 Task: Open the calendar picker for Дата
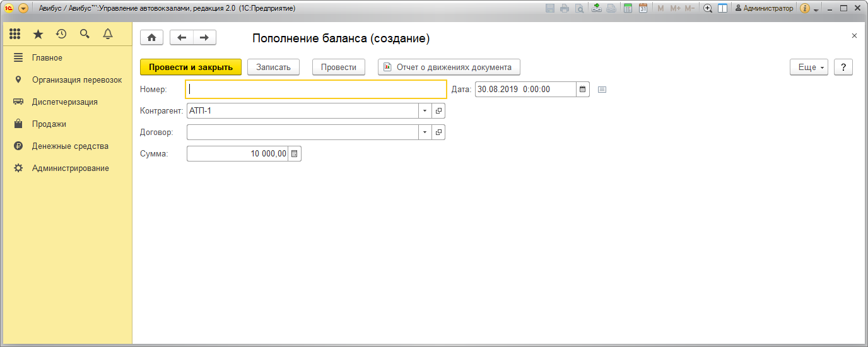(583, 90)
